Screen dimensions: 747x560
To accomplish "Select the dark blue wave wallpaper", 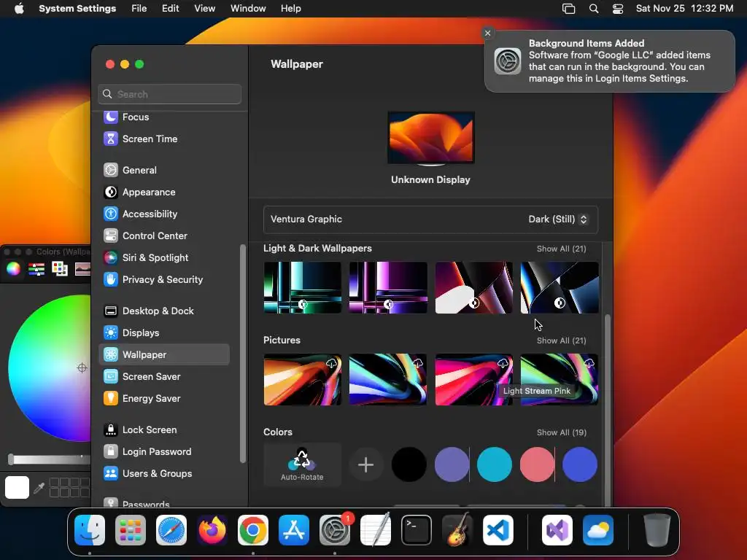I will click(560, 287).
